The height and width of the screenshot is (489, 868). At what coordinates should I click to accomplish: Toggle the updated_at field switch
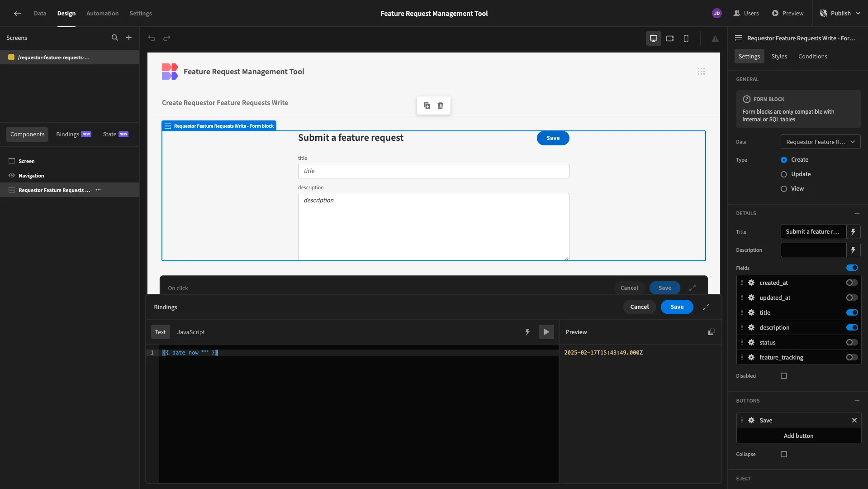(x=852, y=297)
